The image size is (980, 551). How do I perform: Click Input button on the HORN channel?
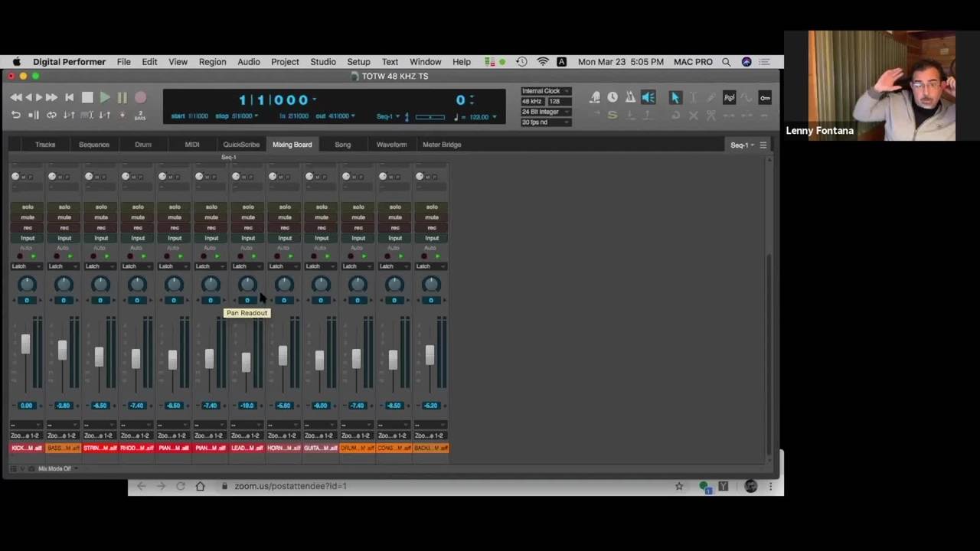tap(285, 238)
